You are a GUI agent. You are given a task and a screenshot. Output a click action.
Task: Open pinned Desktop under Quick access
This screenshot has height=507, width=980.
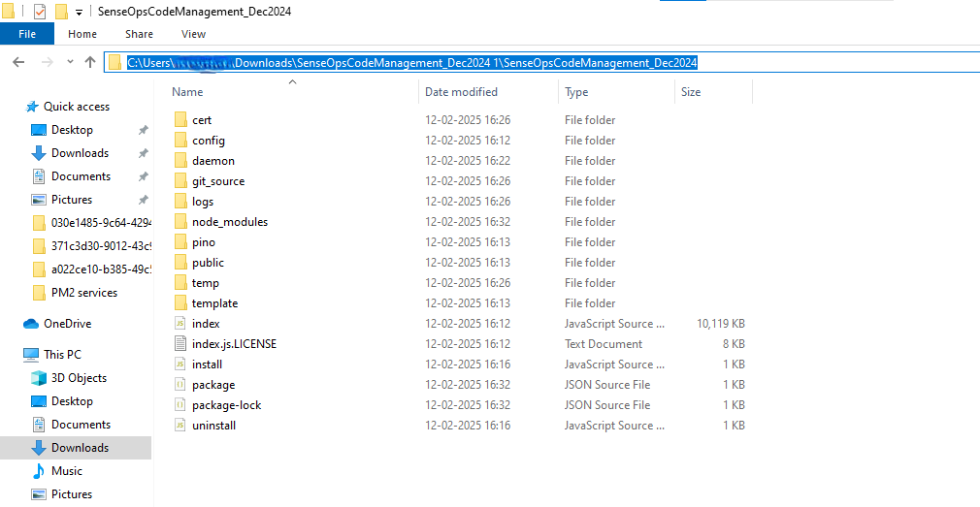tap(72, 130)
